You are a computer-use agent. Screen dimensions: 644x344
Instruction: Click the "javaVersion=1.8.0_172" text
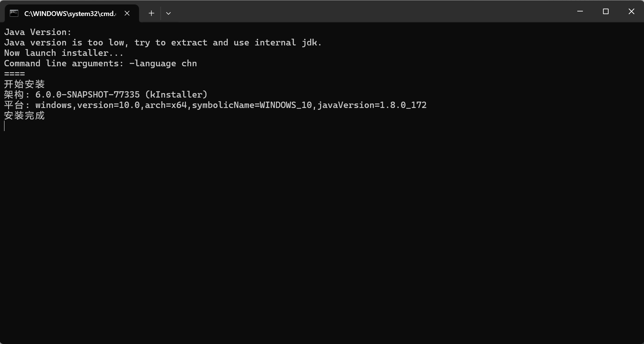click(x=372, y=105)
